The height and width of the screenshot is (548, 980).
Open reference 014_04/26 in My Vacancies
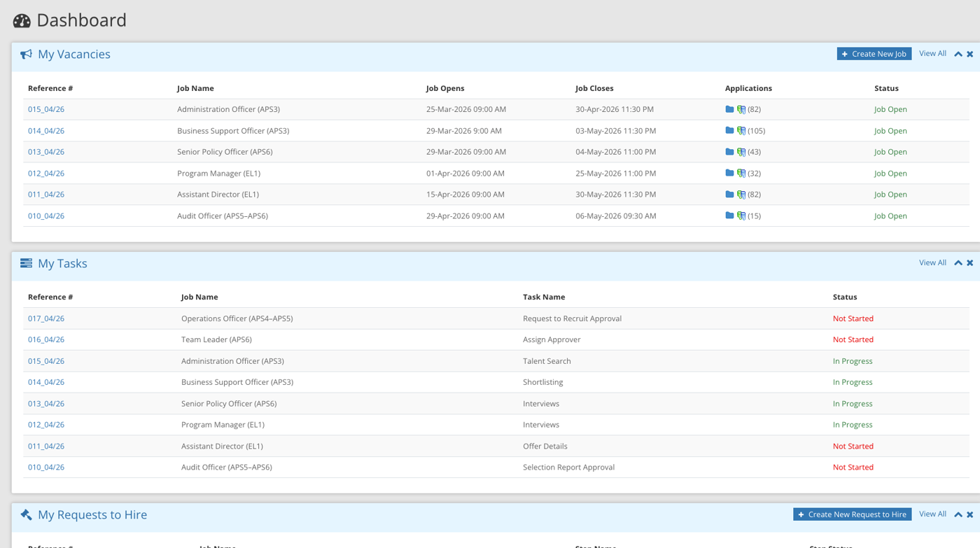tap(46, 131)
